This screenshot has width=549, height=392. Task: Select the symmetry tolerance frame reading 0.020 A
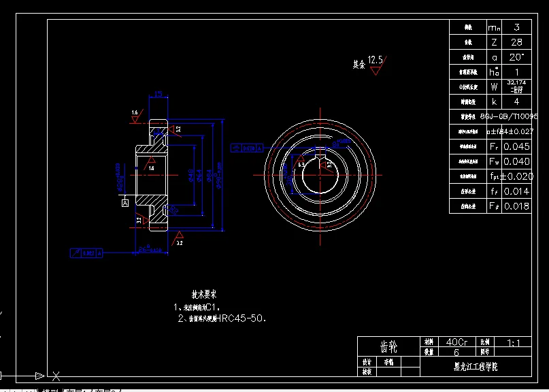coord(247,148)
